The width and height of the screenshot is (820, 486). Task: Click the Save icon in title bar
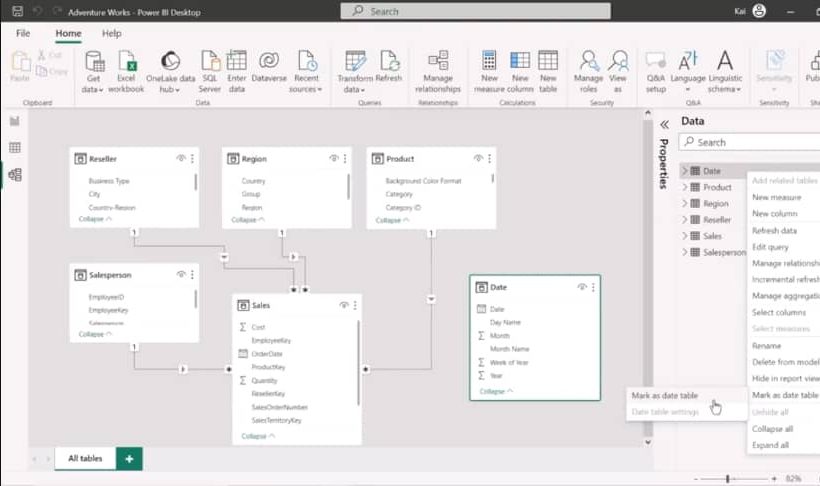(17, 12)
